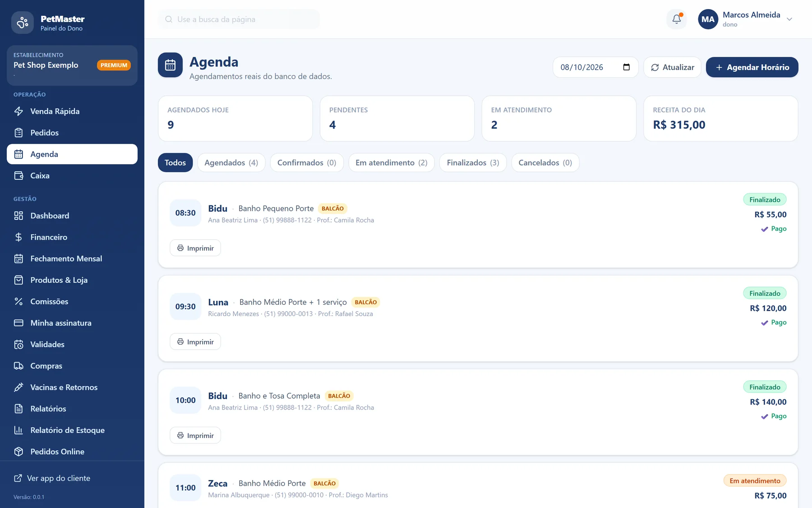Click Minha assinatura card icon
The width and height of the screenshot is (812, 508).
pos(18,323)
